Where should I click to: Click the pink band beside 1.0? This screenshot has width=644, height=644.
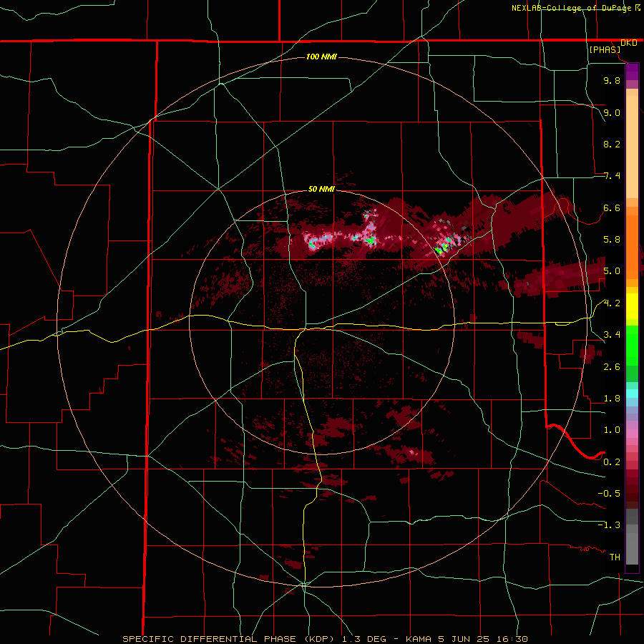[x=632, y=434]
